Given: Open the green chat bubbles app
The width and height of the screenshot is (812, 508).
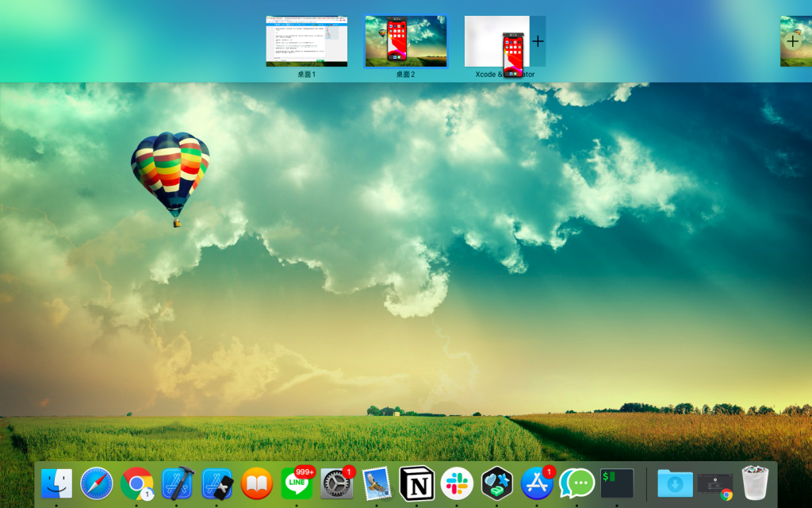Looking at the screenshot, I should coord(577,483).
